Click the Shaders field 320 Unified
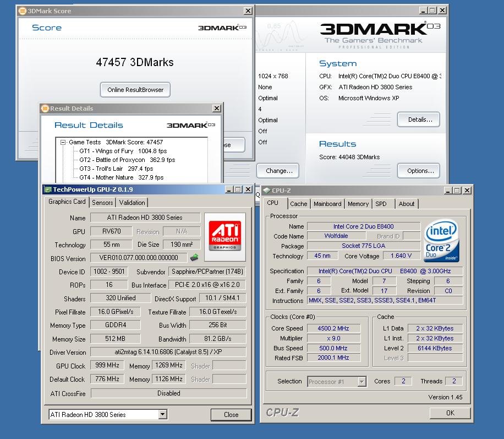This screenshot has width=504, height=439. 120,298
